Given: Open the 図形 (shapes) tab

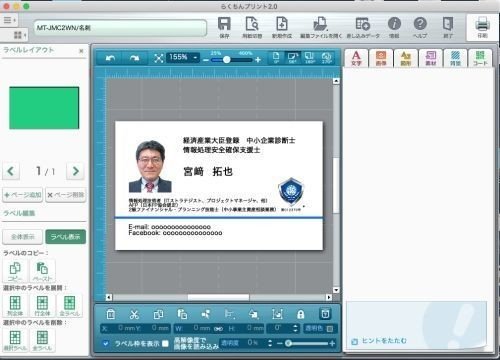Looking at the screenshot, I should tap(406, 58).
